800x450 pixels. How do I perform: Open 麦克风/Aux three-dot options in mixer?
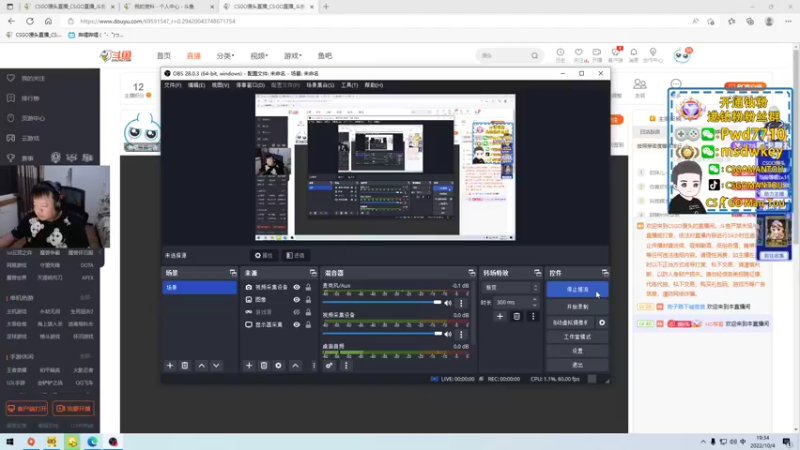pyautogui.click(x=461, y=303)
